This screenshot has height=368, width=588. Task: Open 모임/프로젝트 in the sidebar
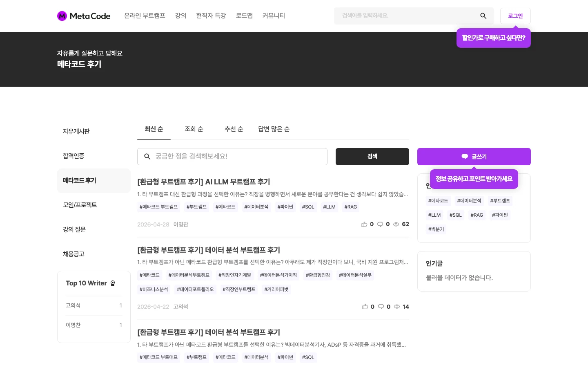tap(94, 205)
